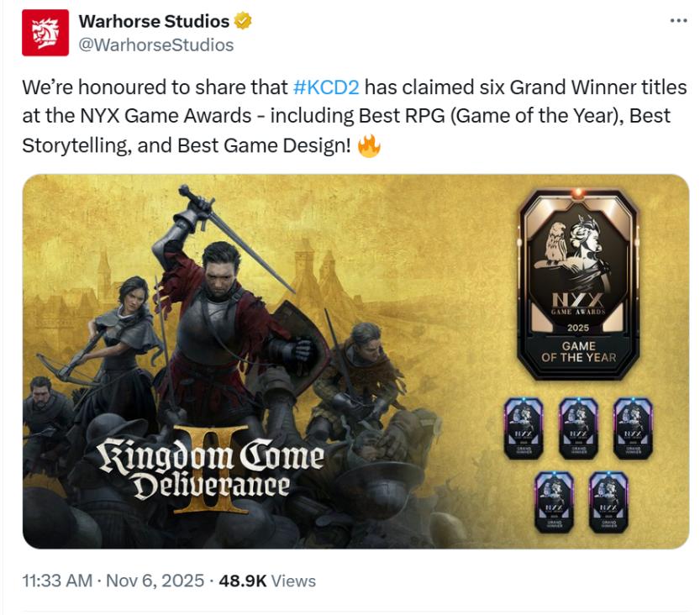
Task: Open the #KCD2 hashtag link
Action: tap(326, 87)
